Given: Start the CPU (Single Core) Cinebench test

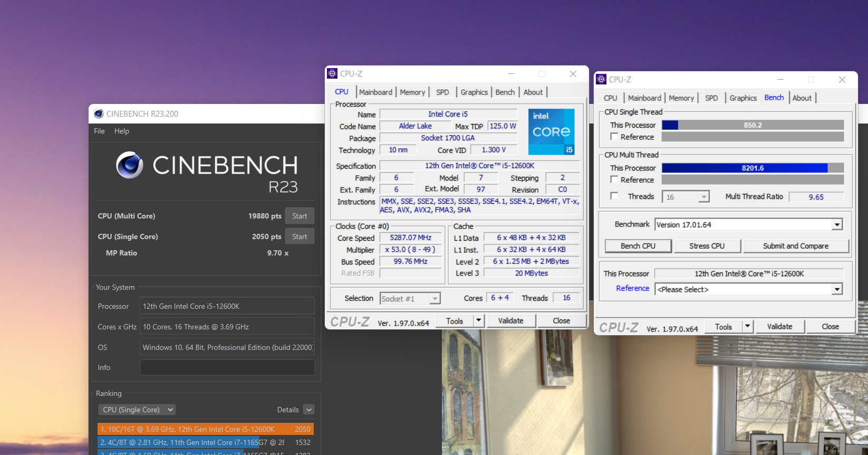Looking at the screenshot, I should tap(300, 236).
